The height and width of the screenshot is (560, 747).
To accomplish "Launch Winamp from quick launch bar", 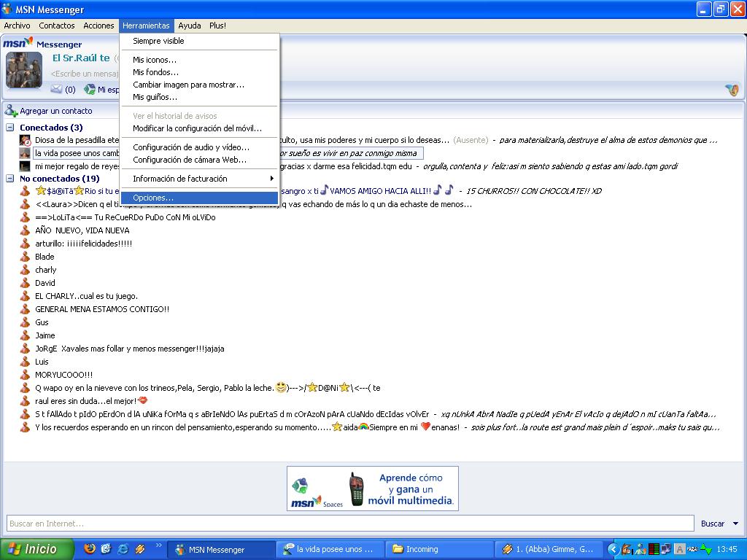I will point(139,548).
